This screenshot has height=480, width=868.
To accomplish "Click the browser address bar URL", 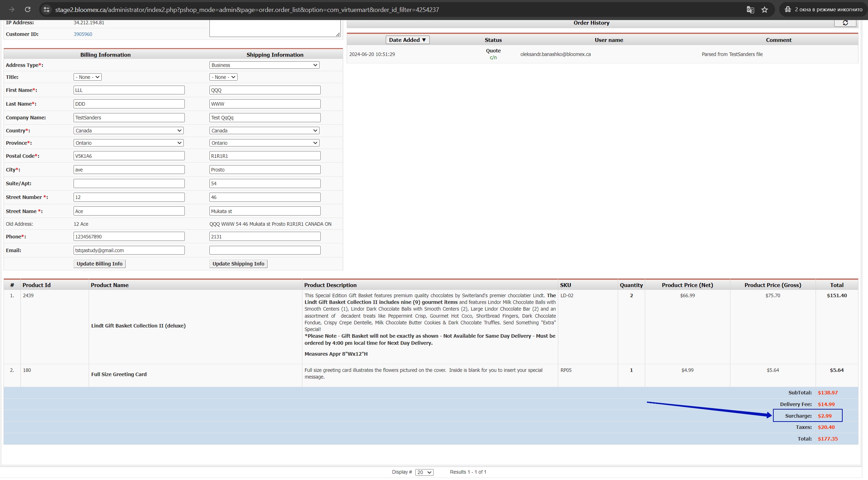I will coord(247,10).
